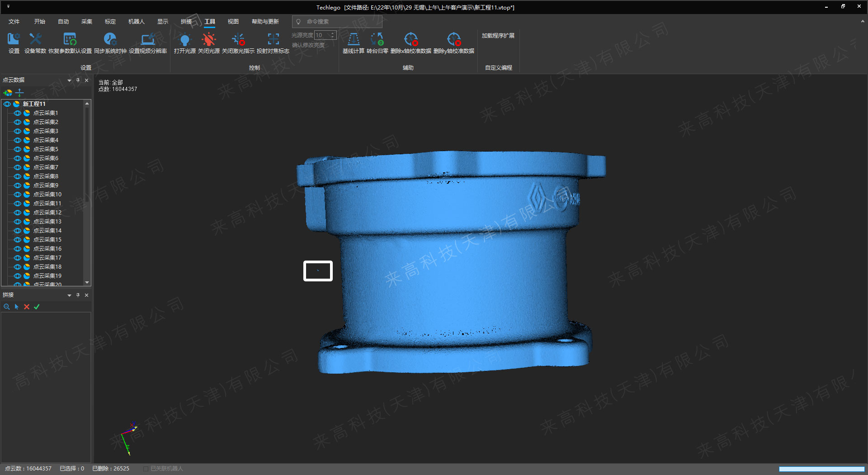Click the 关闭激光指示 icon

pyautogui.click(x=238, y=40)
